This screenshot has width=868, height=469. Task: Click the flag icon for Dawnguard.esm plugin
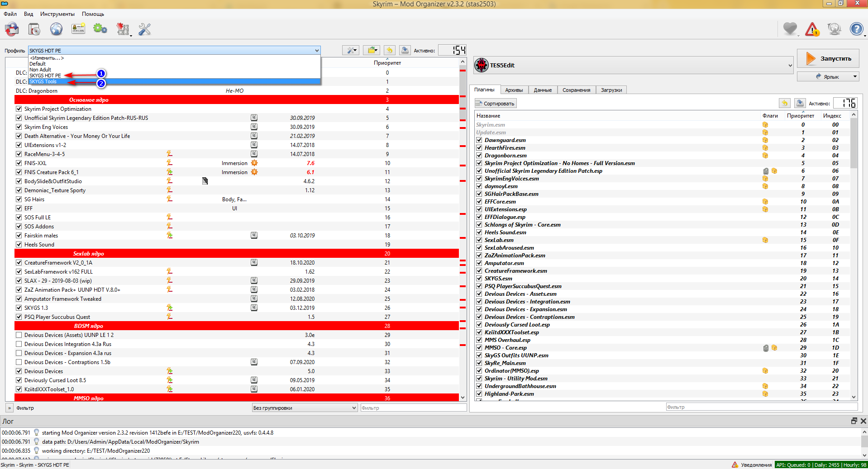[765, 140]
